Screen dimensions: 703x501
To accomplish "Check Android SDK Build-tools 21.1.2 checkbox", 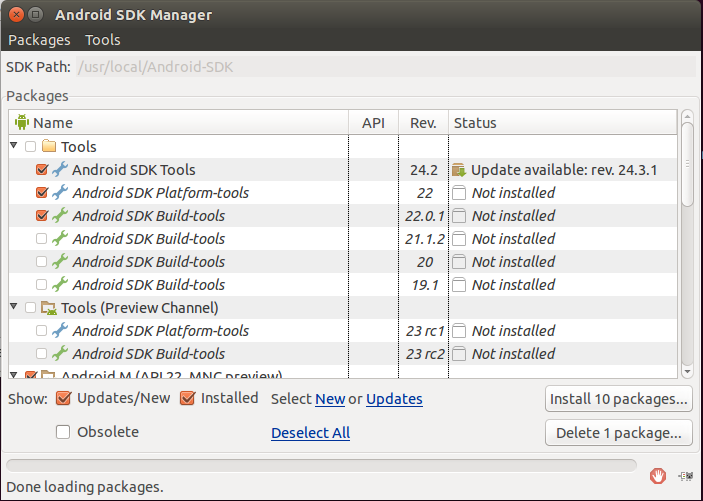I will 41,238.
